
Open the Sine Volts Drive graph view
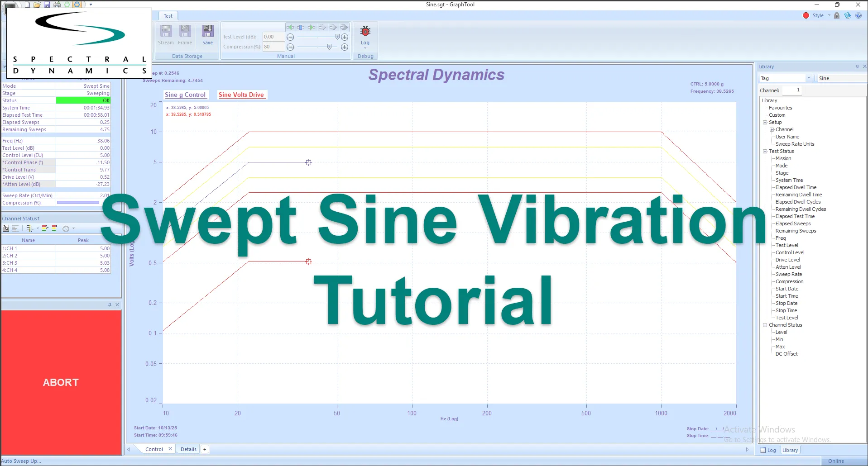[x=241, y=95]
